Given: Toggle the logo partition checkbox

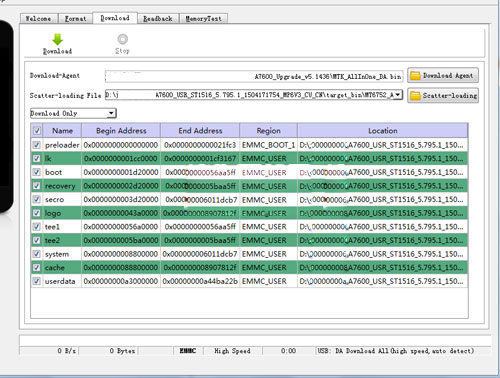Looking at the screenshot, I should point(37,213).
